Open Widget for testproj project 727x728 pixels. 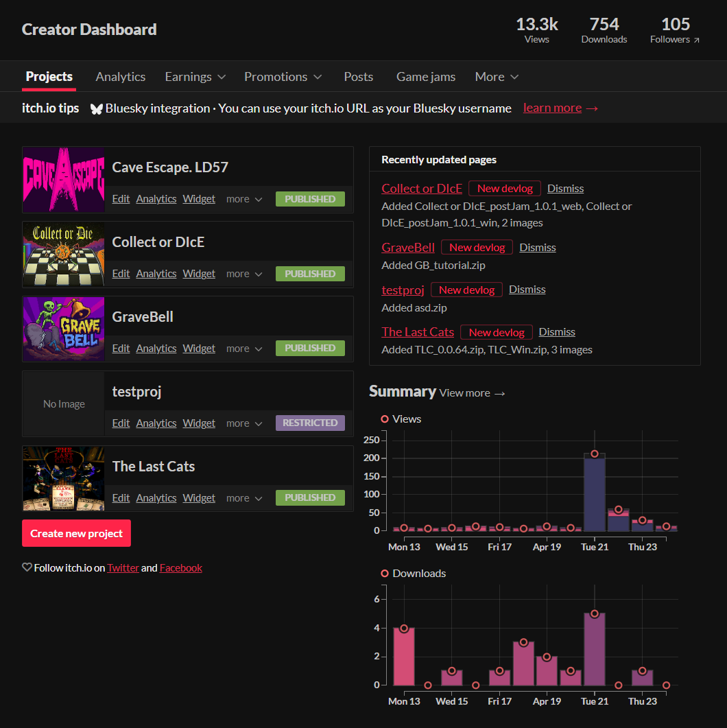(x=199, y=423)
